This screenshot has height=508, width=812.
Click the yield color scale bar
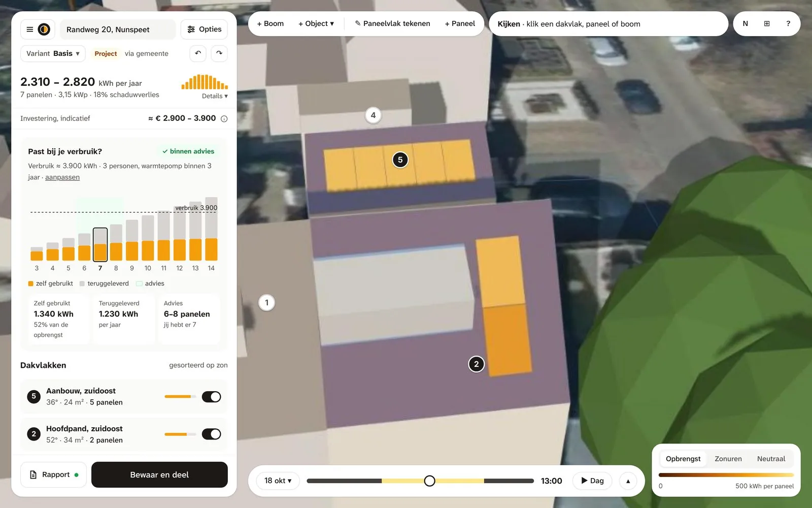(x=726, y=475)
